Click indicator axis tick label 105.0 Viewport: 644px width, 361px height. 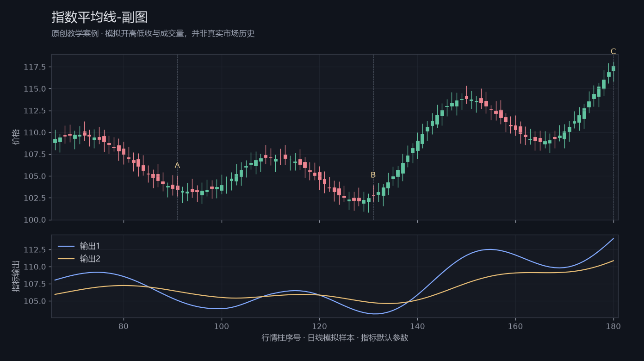(35, 301)
